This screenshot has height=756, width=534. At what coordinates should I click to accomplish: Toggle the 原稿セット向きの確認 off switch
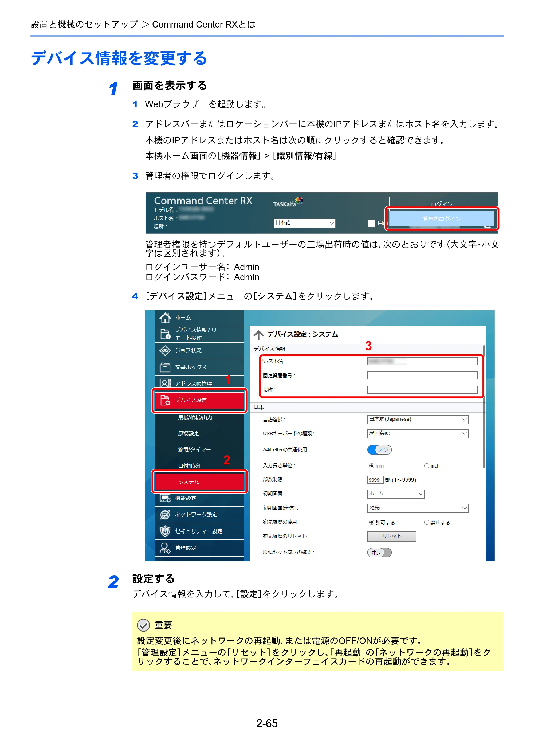pos(379,552)
